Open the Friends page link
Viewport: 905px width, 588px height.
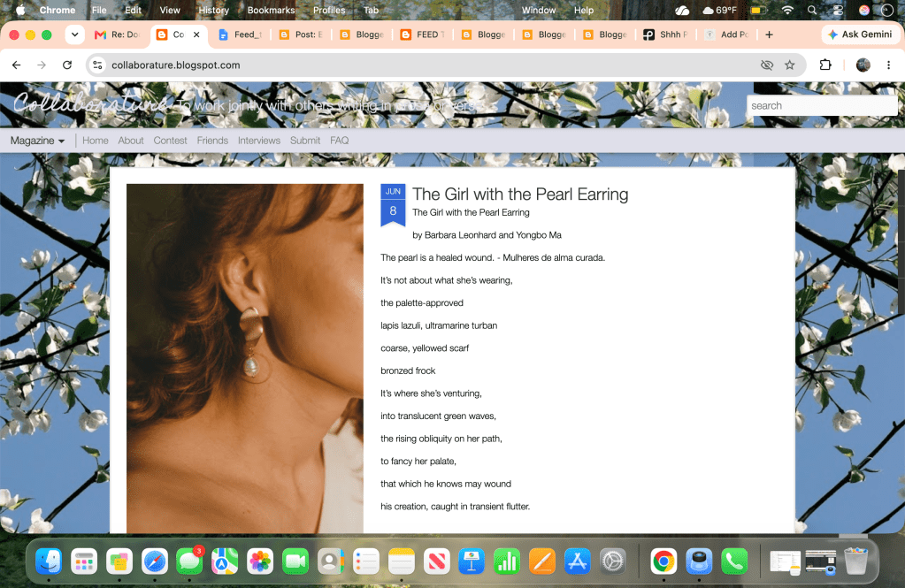click(x=212, y=141)
